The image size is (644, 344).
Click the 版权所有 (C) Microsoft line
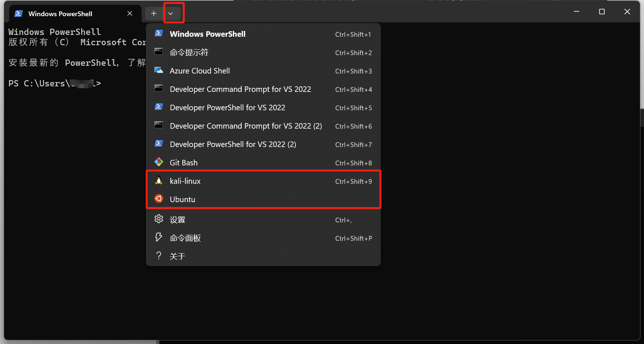(77, 42)
